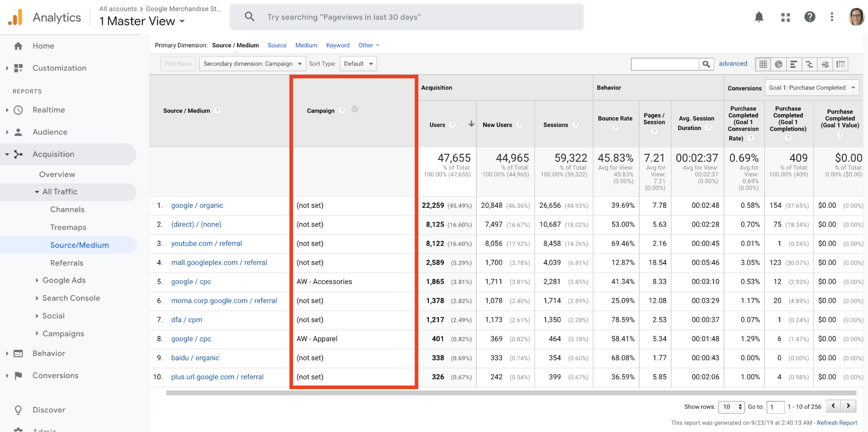Open the Google apps grid

(x=785, y=17)
